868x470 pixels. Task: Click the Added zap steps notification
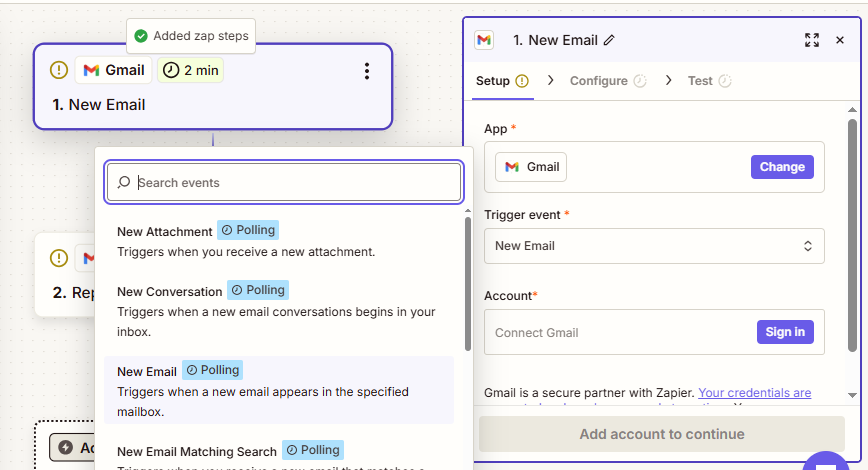pos(191,36)
